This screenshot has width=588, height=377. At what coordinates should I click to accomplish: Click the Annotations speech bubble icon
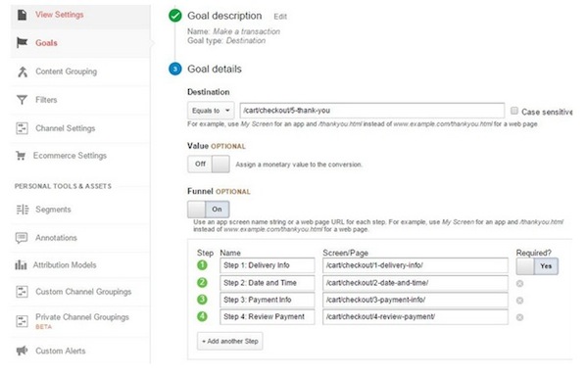point(22,238)
